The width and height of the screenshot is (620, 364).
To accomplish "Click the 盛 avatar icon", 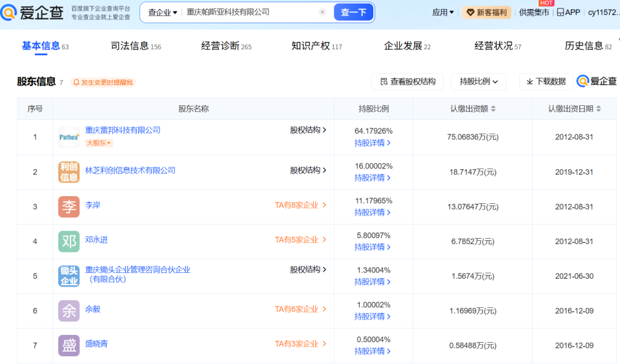I will 69,345.
